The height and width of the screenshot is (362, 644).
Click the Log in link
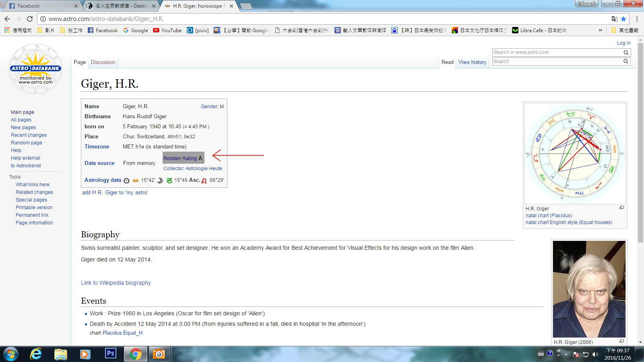(623, 43)
